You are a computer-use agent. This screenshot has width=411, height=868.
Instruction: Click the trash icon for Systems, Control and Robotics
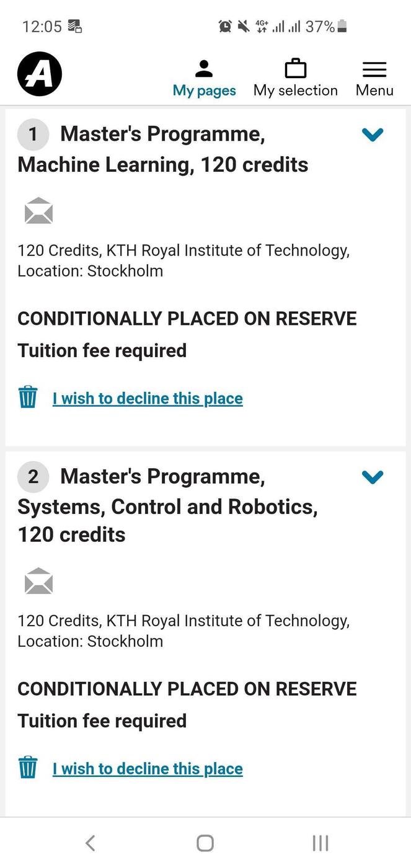(x=28, y=768)
